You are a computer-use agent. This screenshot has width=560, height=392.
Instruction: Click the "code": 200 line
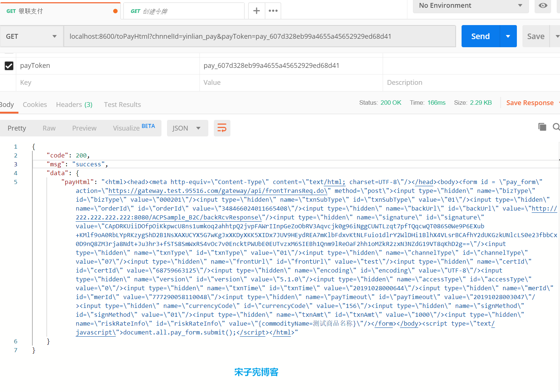click(x=68, y=155)
